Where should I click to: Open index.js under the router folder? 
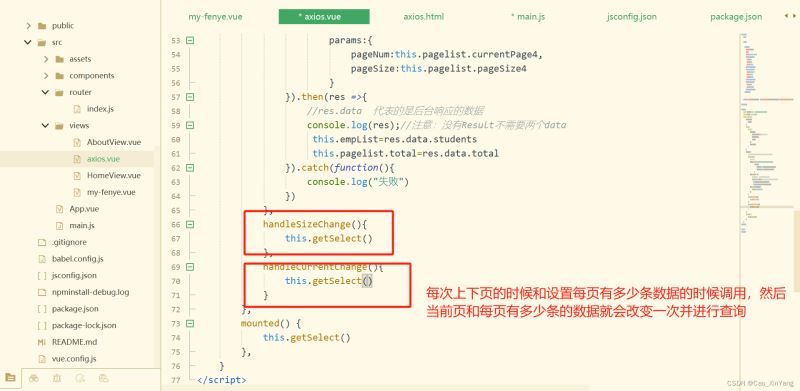click(x=100, y=109)
